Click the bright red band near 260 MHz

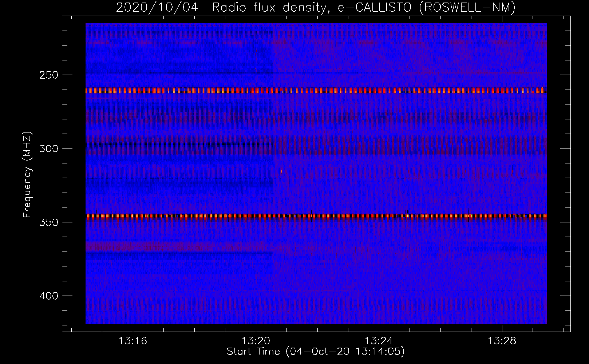pyautogui.click(x=316, y=90)
